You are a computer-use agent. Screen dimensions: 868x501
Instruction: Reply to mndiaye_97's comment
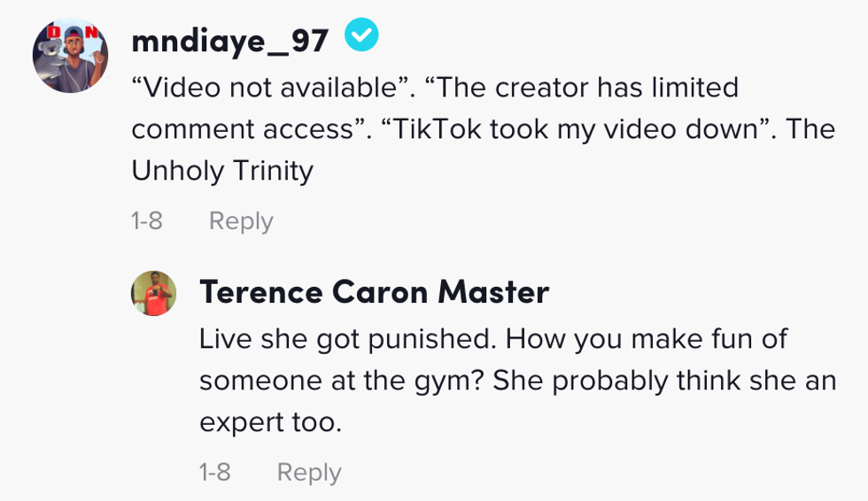(x=241, y=220)
